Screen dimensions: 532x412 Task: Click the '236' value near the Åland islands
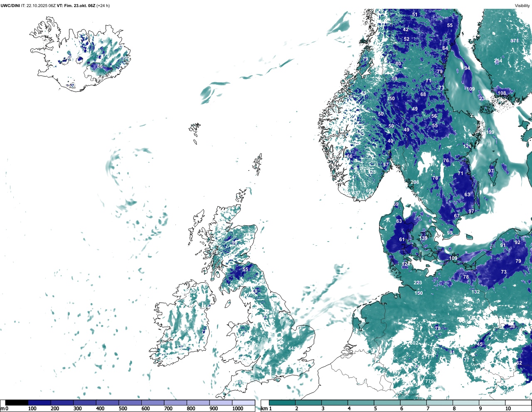[483, 99]
